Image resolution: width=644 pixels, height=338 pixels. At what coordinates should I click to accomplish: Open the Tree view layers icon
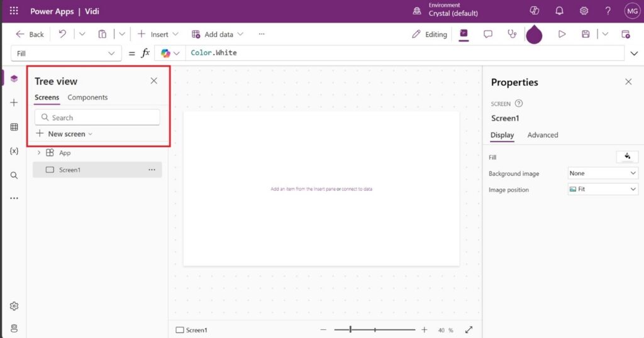pyautogui.click(x=14, y=79)
